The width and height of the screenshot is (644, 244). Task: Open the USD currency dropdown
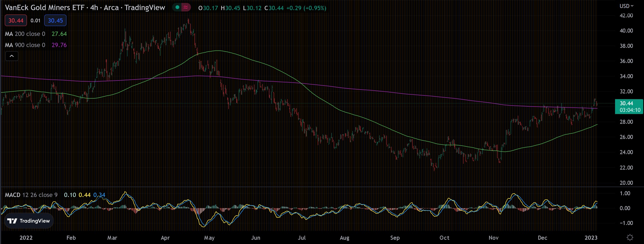pyautogui.click(x=626, y=6)
